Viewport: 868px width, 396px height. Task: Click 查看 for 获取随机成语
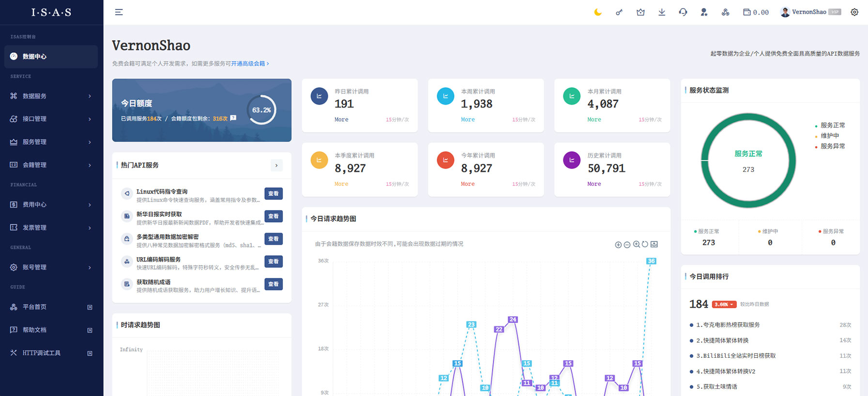[274, 284]
